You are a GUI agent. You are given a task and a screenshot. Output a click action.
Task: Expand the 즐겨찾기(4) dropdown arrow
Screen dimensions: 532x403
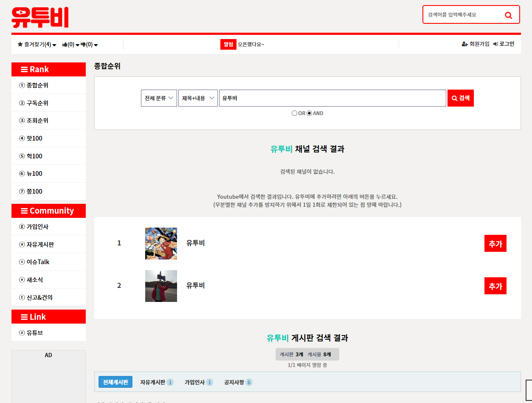(x=54, y=45)
